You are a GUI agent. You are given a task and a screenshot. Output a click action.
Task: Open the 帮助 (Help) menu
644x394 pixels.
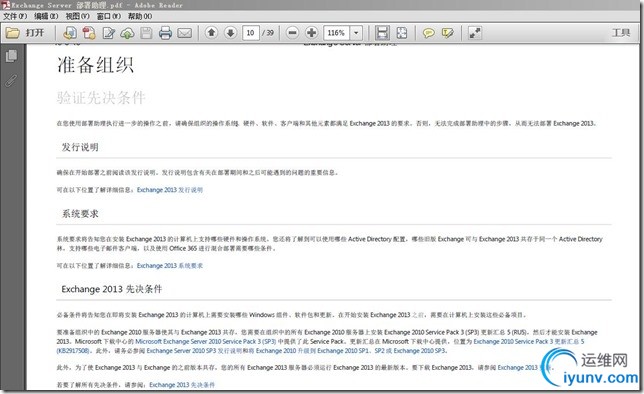tap(140, 16)
